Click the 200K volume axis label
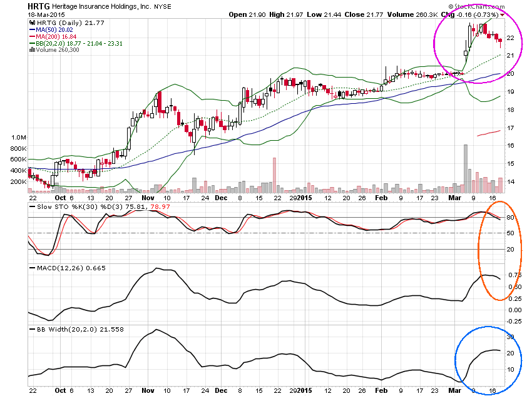The height and width of the screenshot is (396, 532). point(18,181)
